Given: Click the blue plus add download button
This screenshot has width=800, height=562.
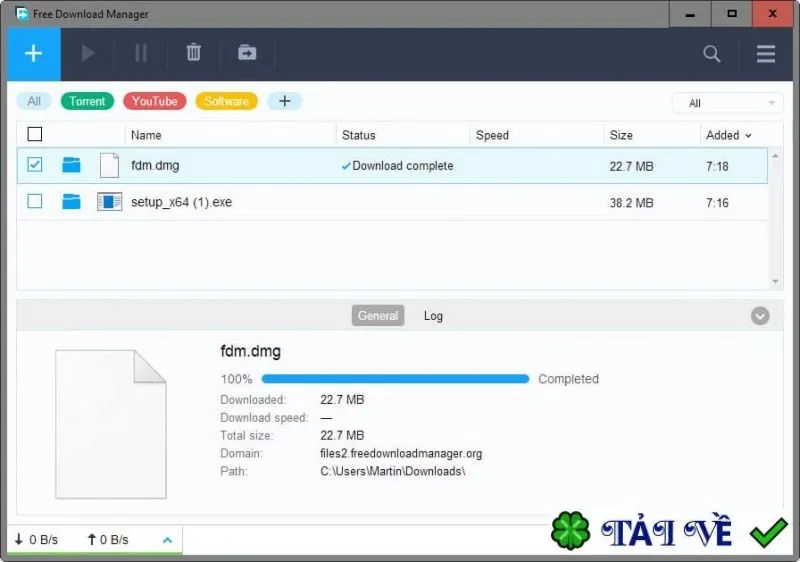Looking at the screenshot, I should [x=34, y=54].
